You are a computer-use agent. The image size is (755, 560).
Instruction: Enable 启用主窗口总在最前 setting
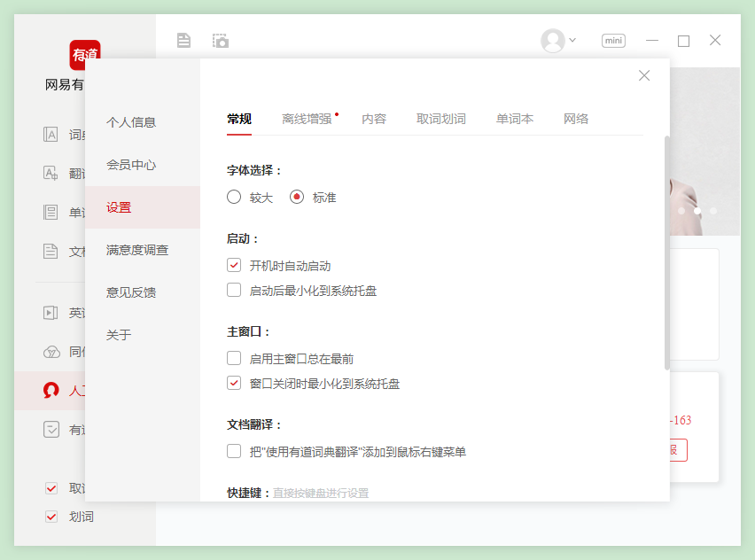coord(234,357)
